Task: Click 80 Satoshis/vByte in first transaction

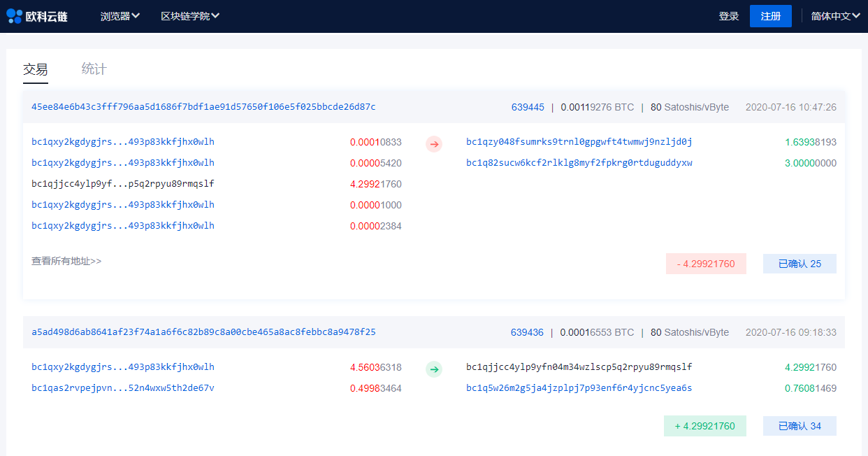Action: click(x=690, y=107)
